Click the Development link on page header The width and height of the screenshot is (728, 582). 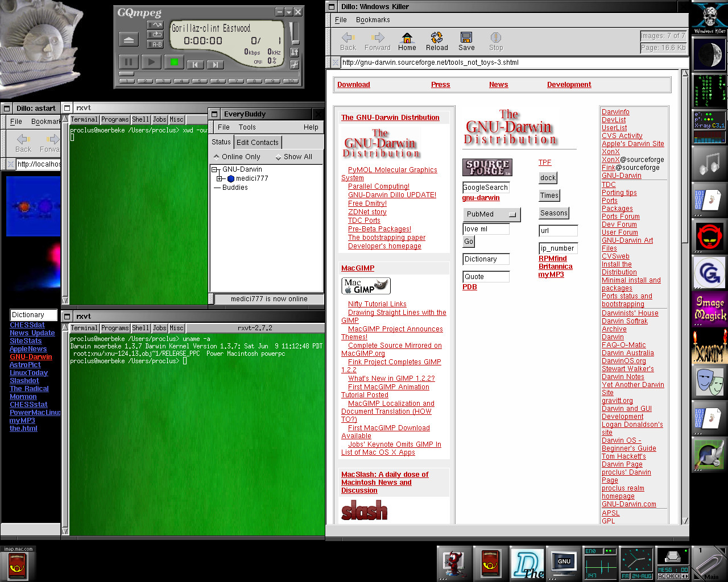[569, 85]
